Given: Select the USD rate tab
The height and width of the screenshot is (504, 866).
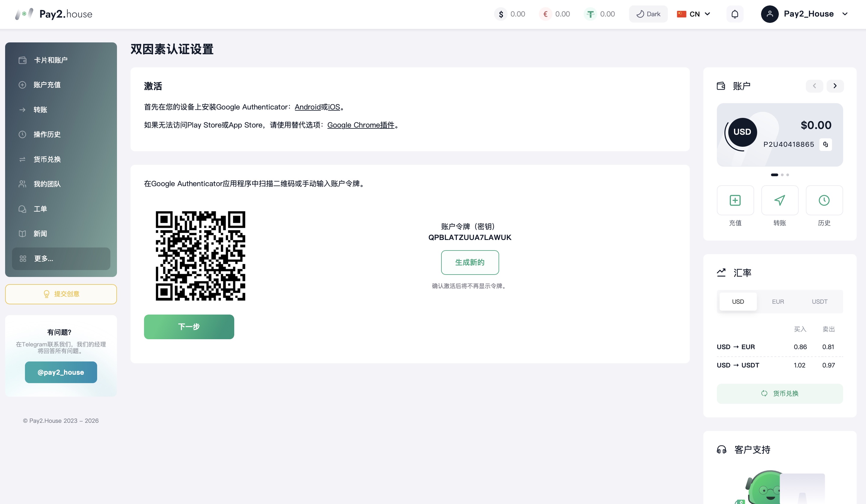Looking at the screenshot, I should (738, 302).
